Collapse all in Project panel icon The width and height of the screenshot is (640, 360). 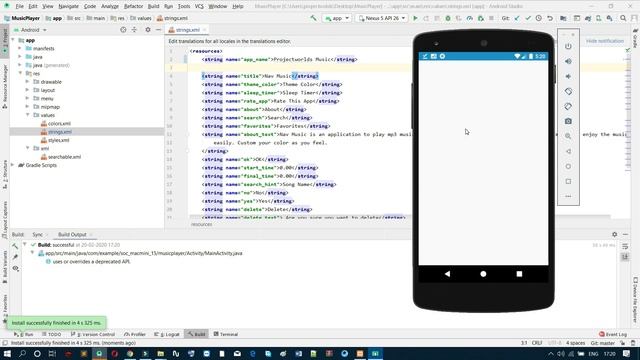[x=134, y=30]
